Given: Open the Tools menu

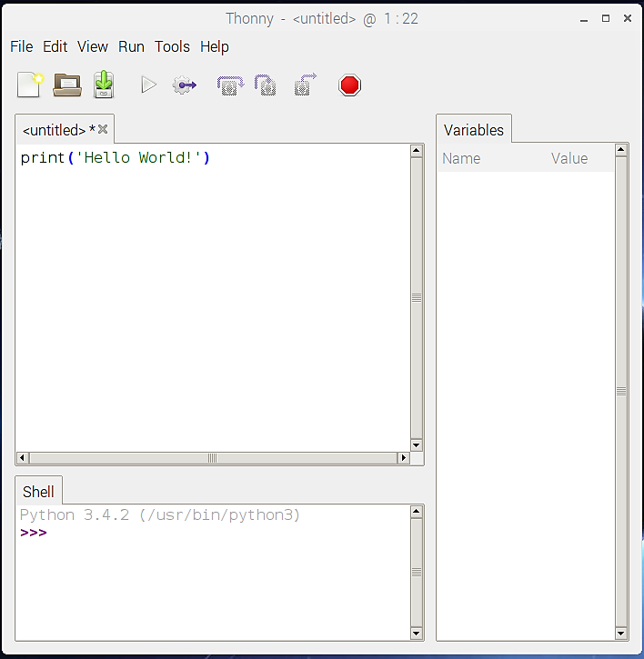Looking at the screenshot, I should pyautogui.click(x=172, y=46).
